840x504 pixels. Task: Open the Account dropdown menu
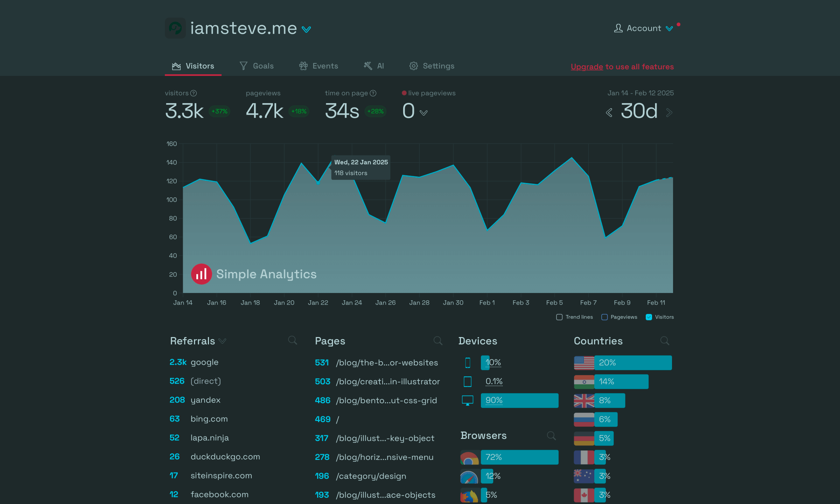(643, 28)
